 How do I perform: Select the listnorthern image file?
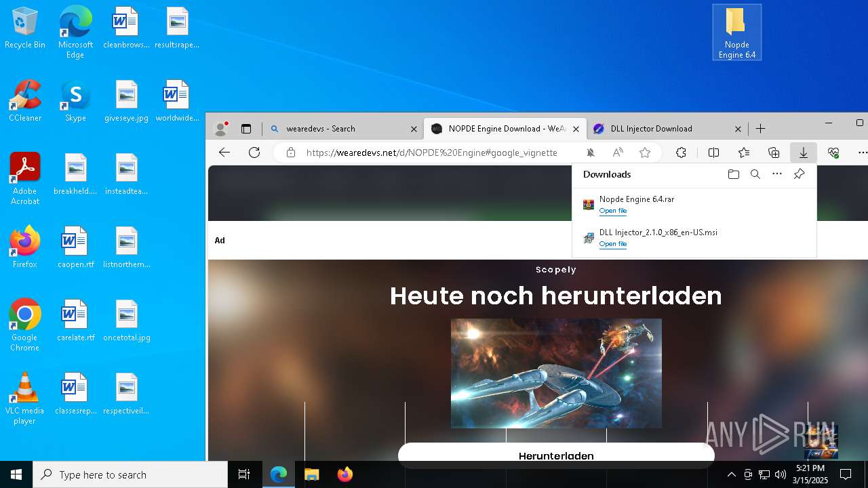[x=126, y=248]
